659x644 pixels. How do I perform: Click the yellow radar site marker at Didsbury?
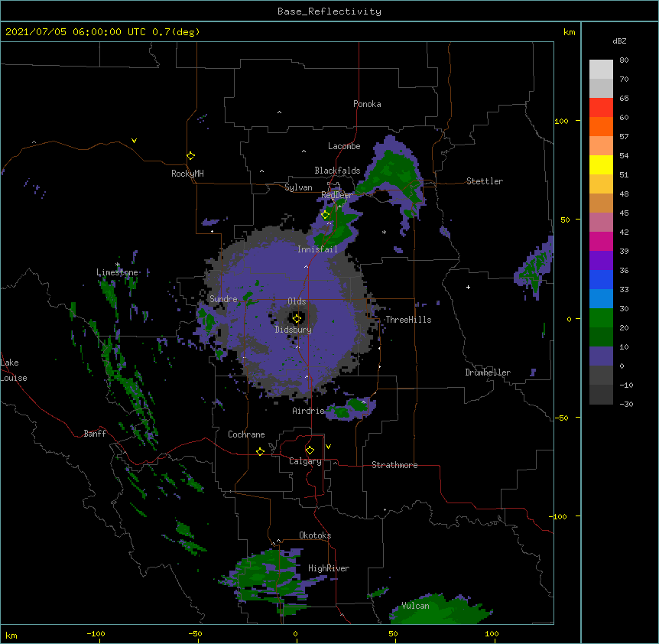[x=297, y=319]
